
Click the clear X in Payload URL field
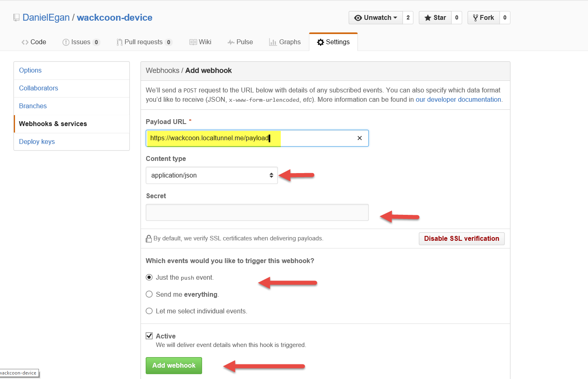pos(360,138)
